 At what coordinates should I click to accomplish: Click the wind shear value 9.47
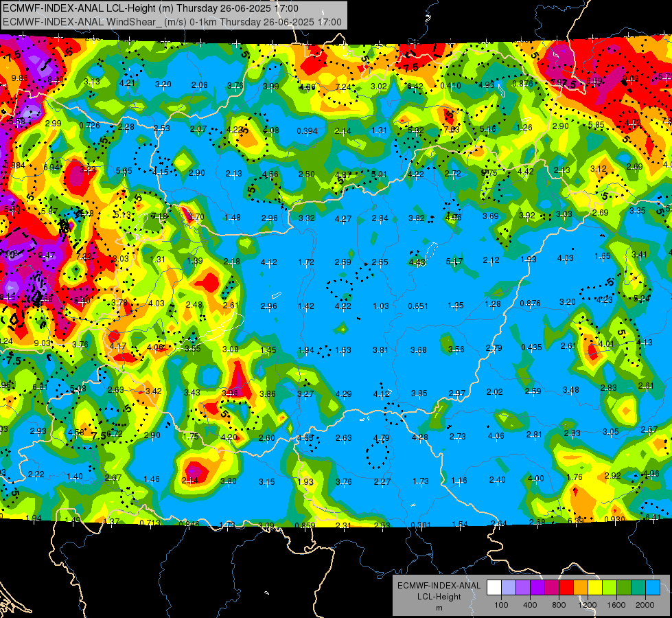coord(46,255)
